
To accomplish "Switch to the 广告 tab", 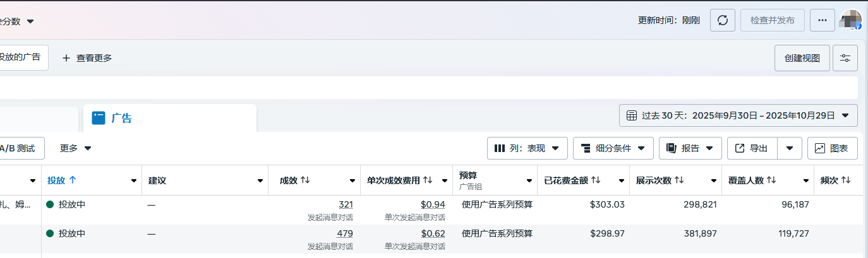I will pos(121,118).
